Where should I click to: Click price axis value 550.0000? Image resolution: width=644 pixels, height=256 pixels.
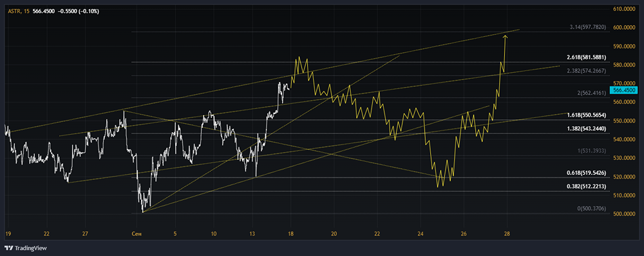(624, 121)
